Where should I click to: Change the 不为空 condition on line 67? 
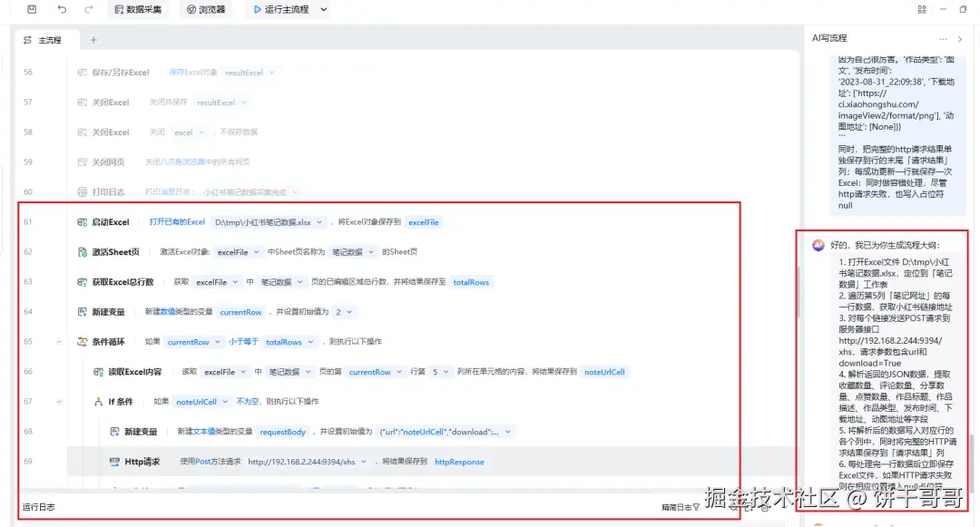click(x=248, y=402)
